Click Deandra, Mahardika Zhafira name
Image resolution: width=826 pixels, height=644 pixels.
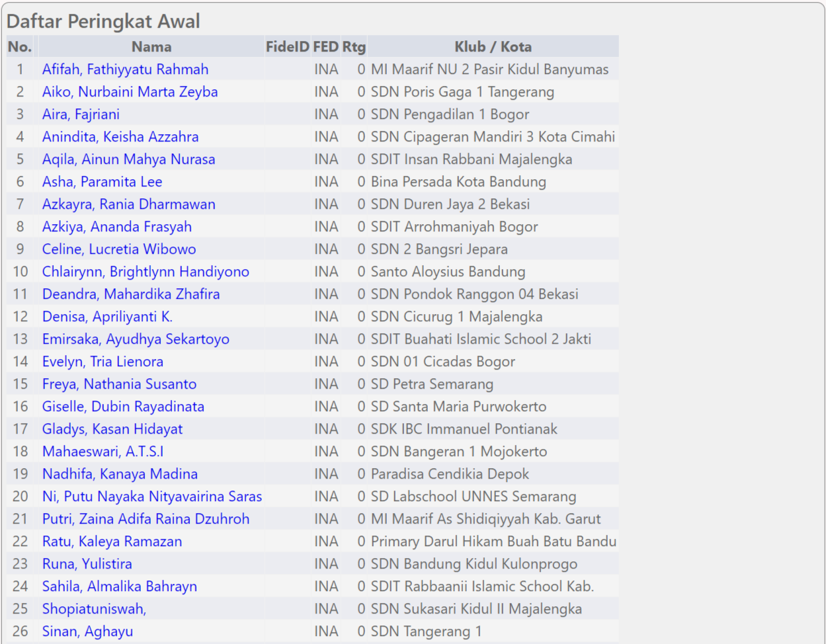pos(131,294)
